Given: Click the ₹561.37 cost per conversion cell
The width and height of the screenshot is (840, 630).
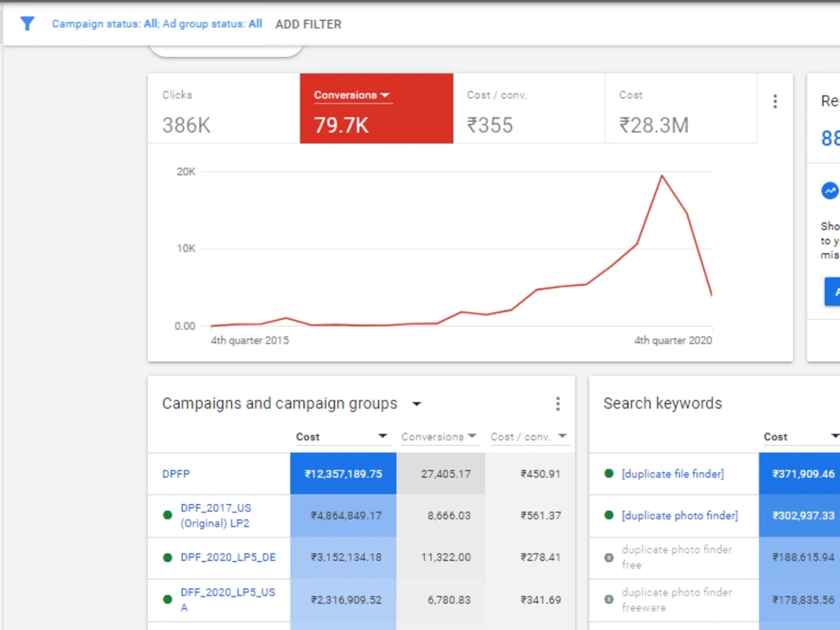Looking at the screenshot, I should tap(530, 516).
